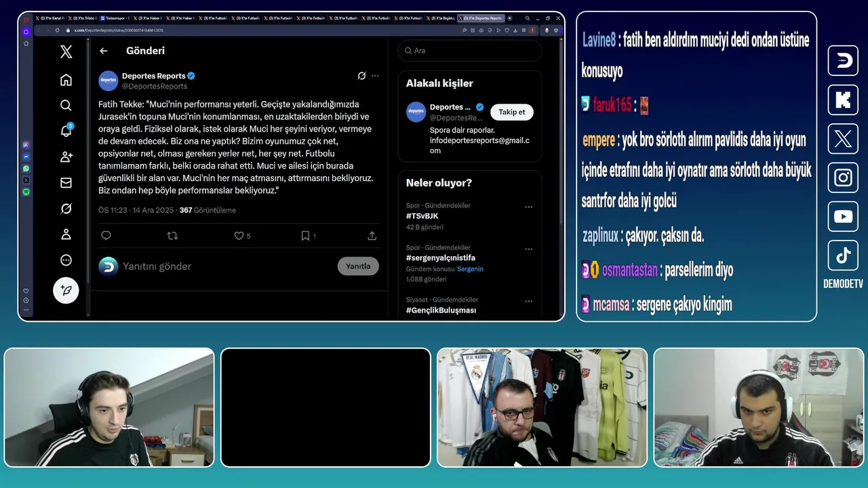This screenshot has width=868, height=488.
Task: Click the Instagram icon on right panel
Action: pyautogui.click(x=843, y=178)
